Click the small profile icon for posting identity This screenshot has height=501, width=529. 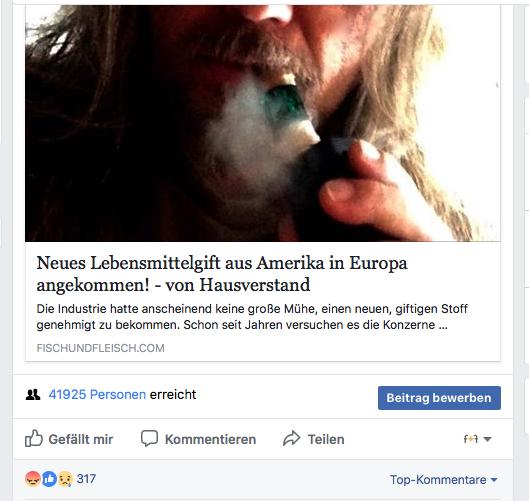click(x=471, y=439)
